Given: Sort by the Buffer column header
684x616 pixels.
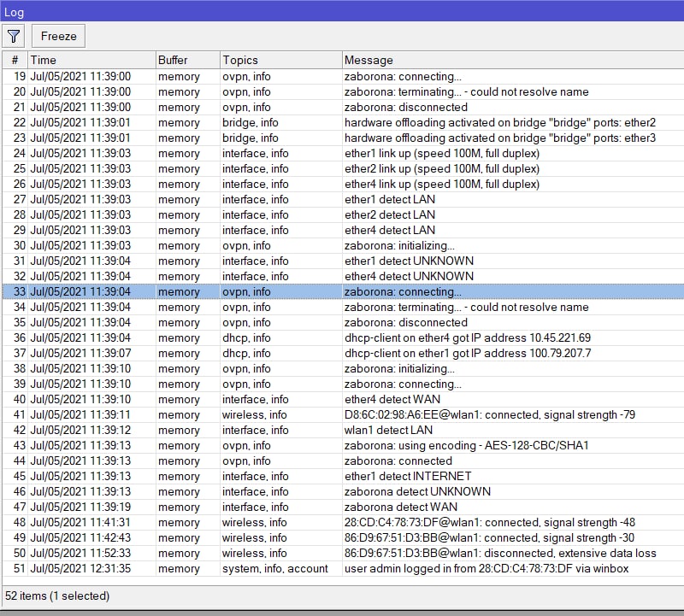Looking at the screenshot, I should click(187, 60).
